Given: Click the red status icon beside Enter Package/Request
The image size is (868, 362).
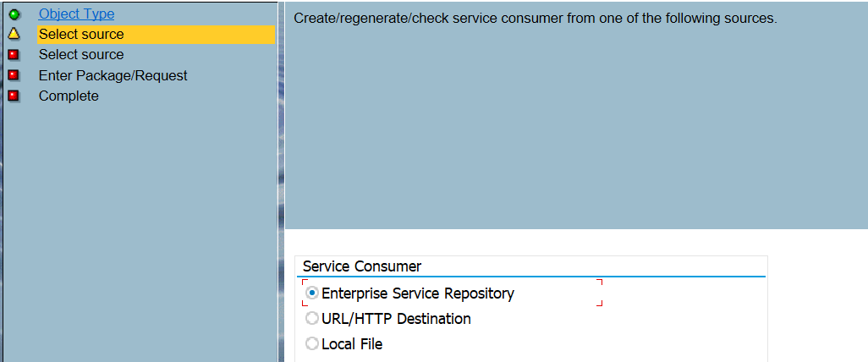Looking at the screenshot, I should tap(14, 75).
